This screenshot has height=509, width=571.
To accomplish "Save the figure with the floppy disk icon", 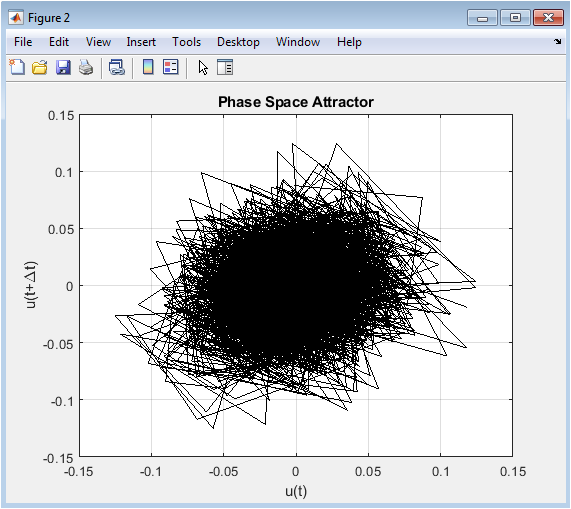I will (63, 68).
